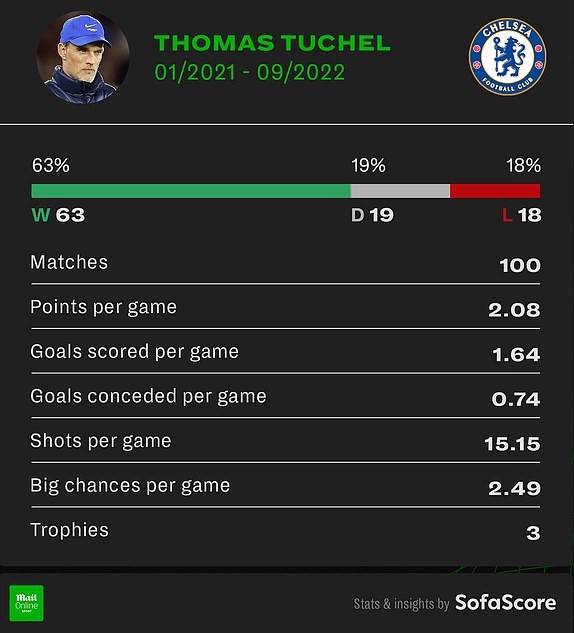Viewport: 574px width, 633px height.
Task: Click the Mail Online green logo
Action: (27, 603)
